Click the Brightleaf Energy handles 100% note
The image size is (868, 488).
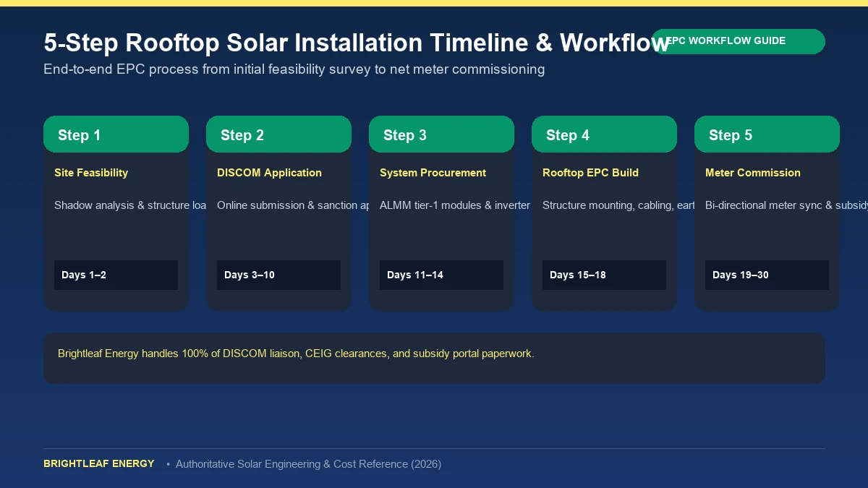(296, 354)
